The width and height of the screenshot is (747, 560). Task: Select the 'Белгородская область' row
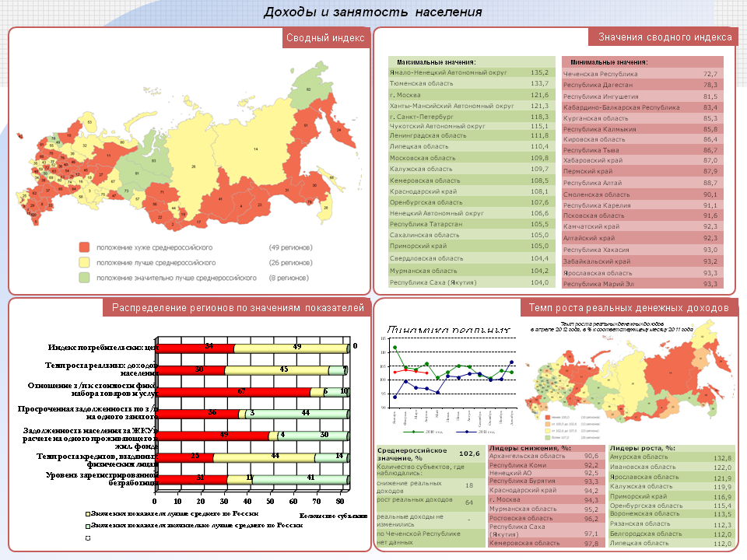[672, 534]
